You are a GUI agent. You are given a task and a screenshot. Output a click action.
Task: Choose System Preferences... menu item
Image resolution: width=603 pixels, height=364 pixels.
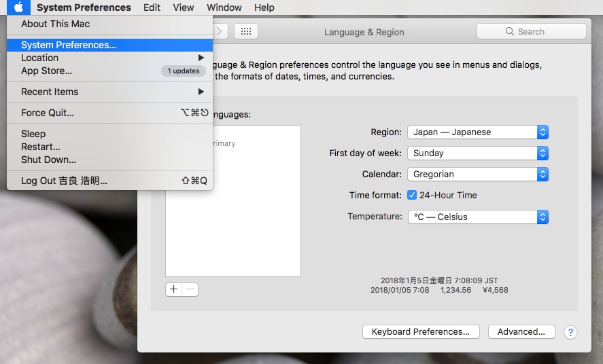click(109, 45)
